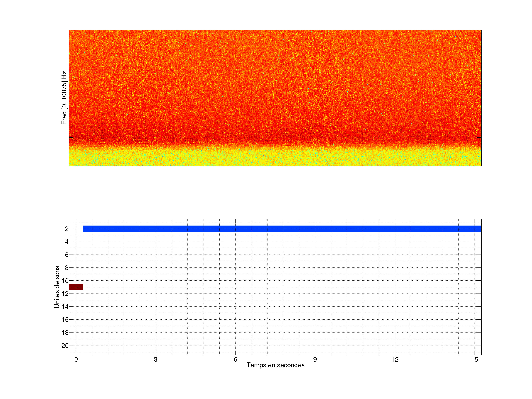Screen dimensions: 532x399
Task: Click the yellow low-frequency band in spectrogram
Action: point(275,158)
